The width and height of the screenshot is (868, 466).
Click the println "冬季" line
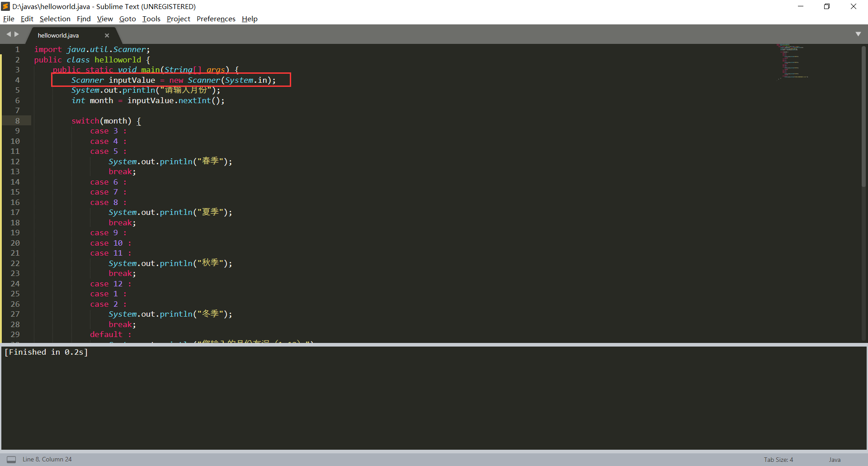170,314
